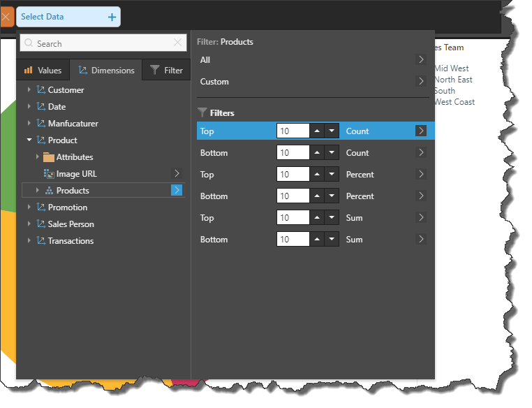Expand the Sales Person dimension
This screenshot has width=532, height=408.
[x=29, y=224]
